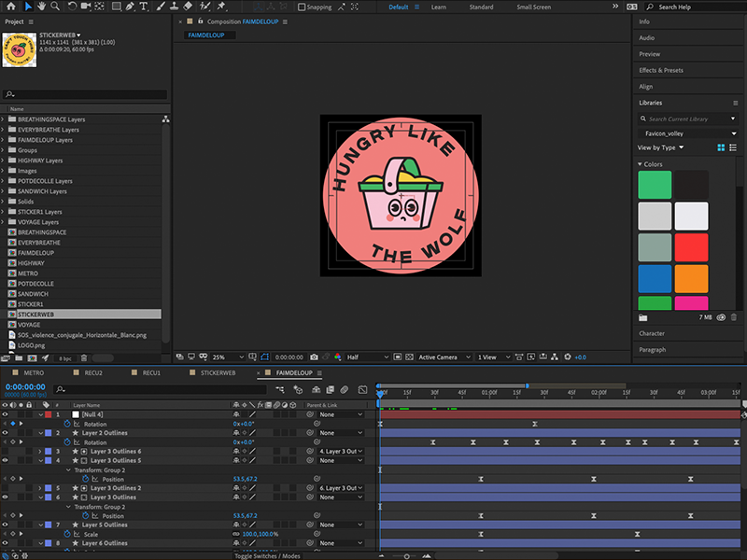Expand Layer 3 Outlines 6 properties
This screenshot has height=560, width=747.
pos(40,452)
